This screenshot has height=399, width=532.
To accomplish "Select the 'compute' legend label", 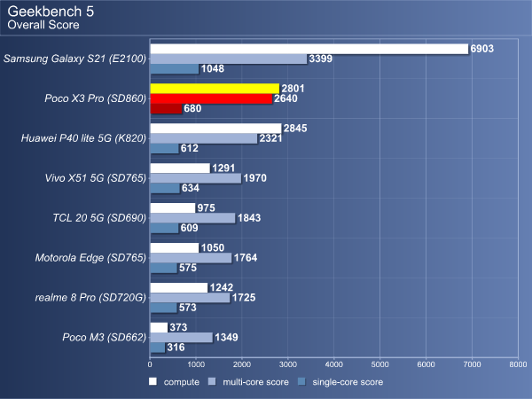I will point(181,382).
